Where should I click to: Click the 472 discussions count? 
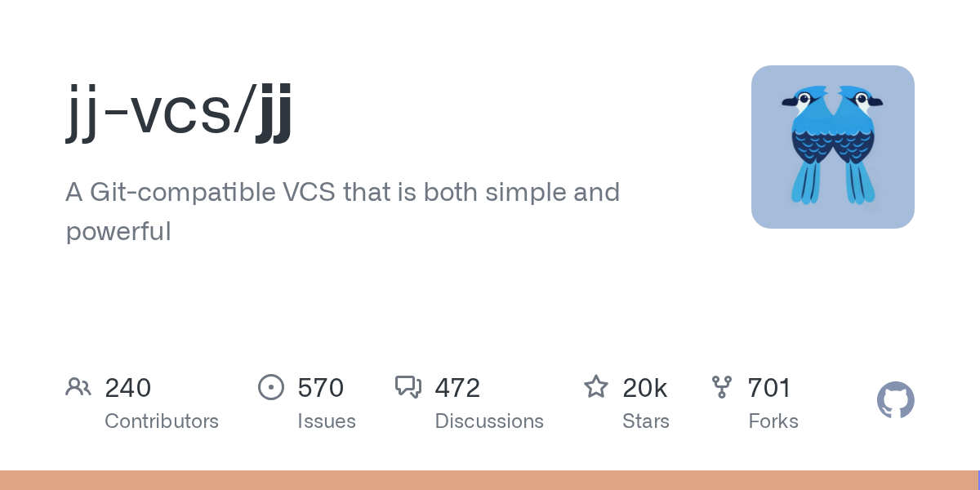pyautogui.click(x=457, y=388)
